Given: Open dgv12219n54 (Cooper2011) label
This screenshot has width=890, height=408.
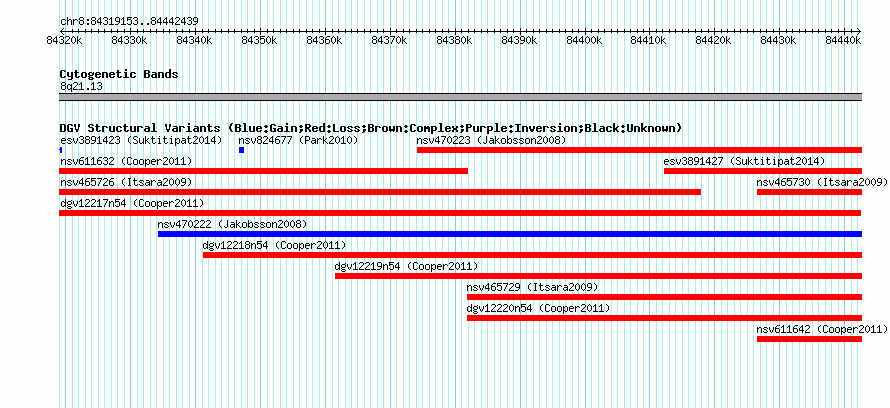Looking at the screenshot, I should (x=406, y=266).
